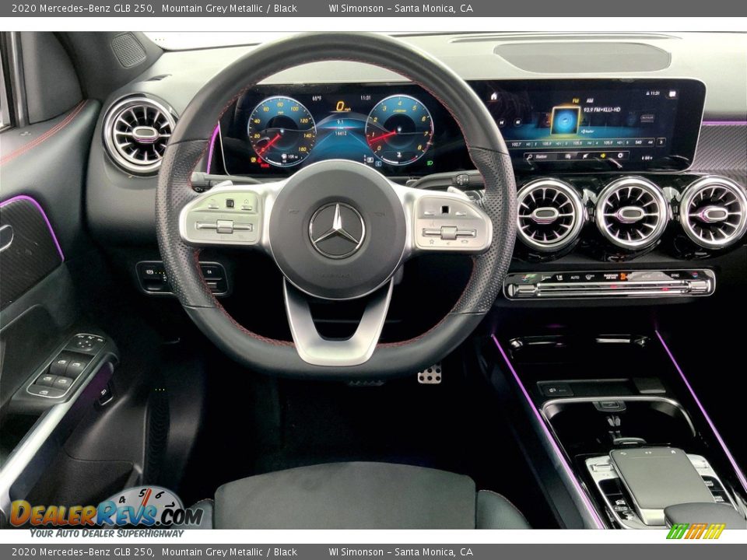Tap the Home icon on infotainment screen
747x560 pixels.
(x=494, y=96)
